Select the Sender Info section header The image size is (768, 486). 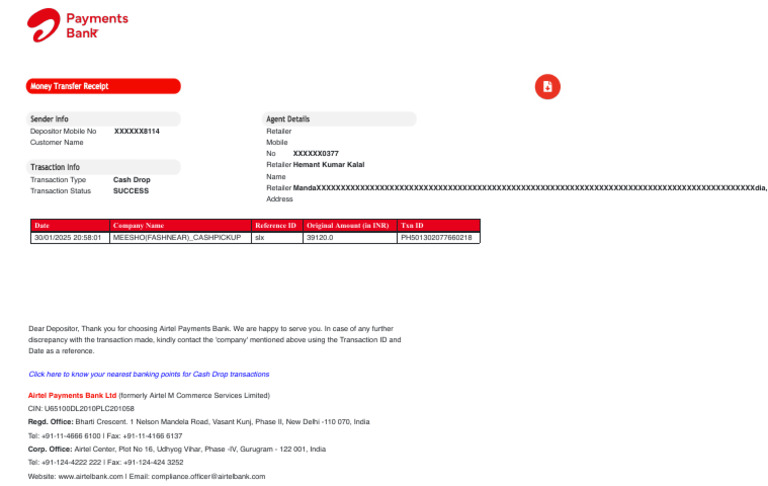pos(103,119)
